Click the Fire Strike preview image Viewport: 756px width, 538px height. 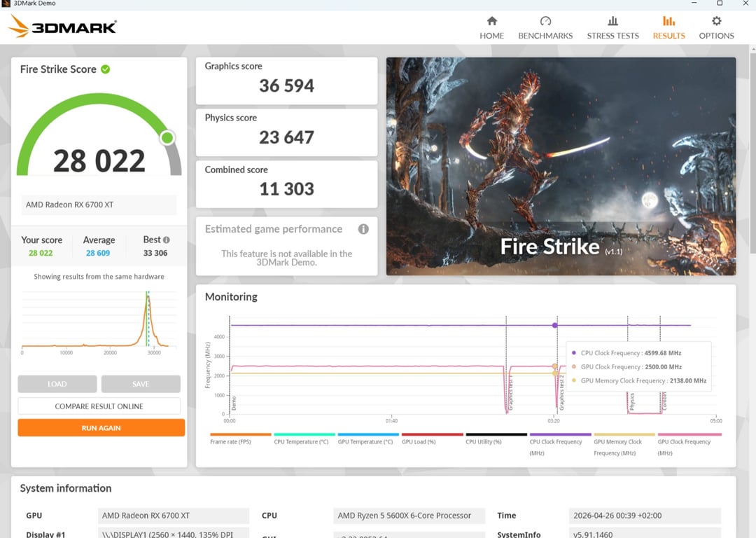click(x=561, y=166)
